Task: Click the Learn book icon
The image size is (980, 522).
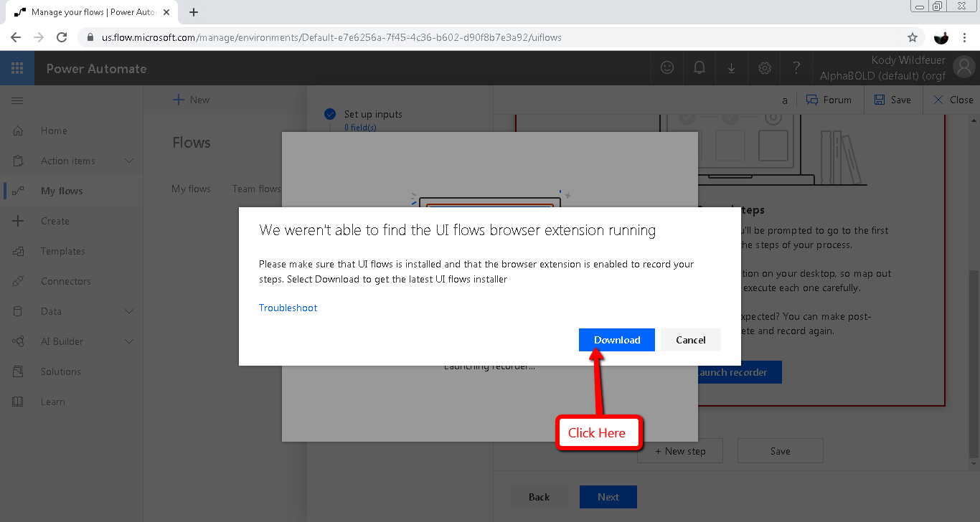Action: [x=18, y=402]
